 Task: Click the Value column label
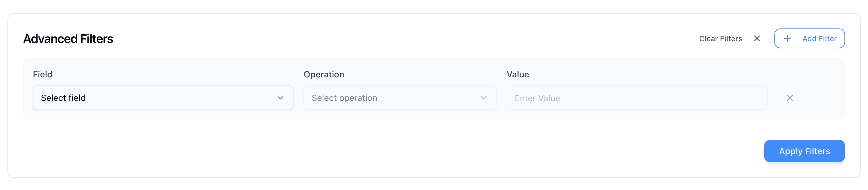click(518, 74)
